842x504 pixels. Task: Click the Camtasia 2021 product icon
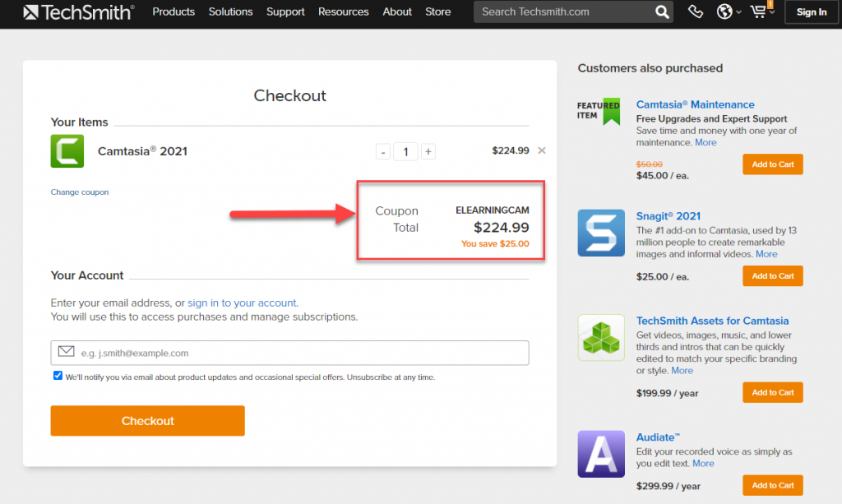click(67, 150)
